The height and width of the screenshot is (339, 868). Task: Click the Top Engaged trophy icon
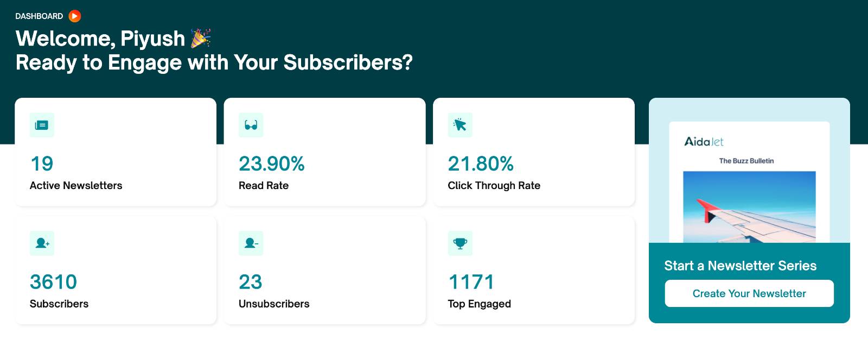point(461,243)
